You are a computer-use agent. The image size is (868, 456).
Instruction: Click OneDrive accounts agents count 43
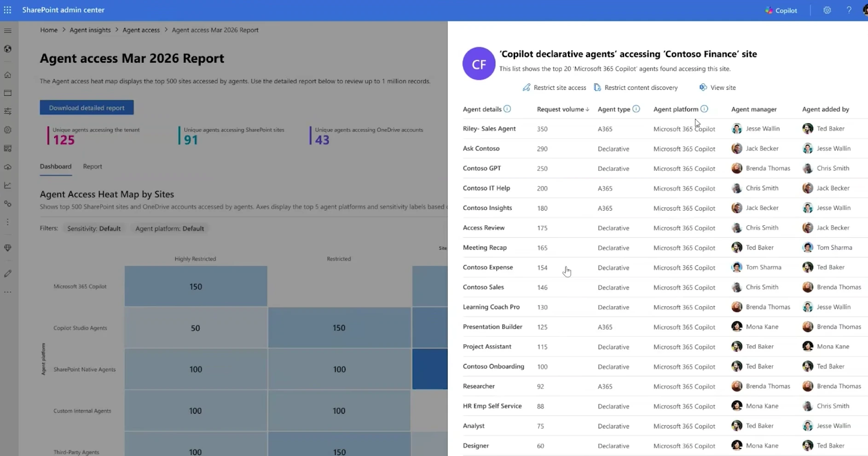[322, 140]
